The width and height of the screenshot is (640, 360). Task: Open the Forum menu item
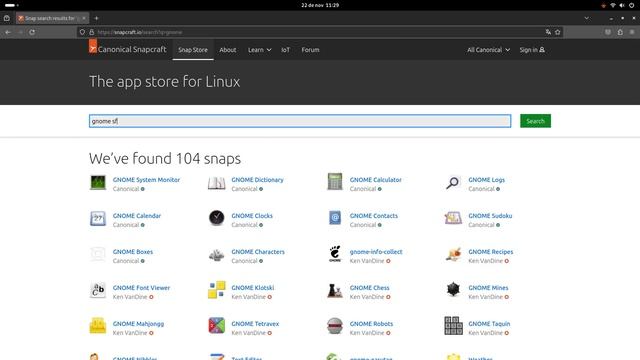310,50
